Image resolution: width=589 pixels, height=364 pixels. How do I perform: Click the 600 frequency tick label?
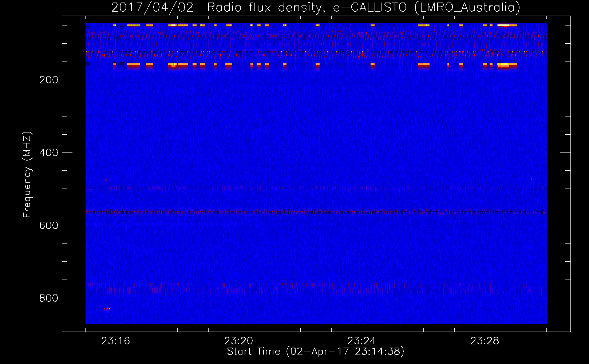49,226
